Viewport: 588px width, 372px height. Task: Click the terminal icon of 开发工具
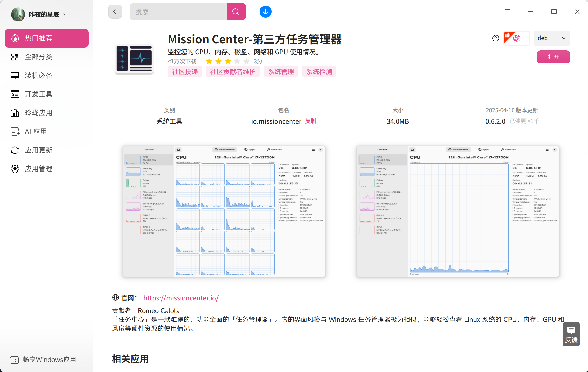(15, 94)
